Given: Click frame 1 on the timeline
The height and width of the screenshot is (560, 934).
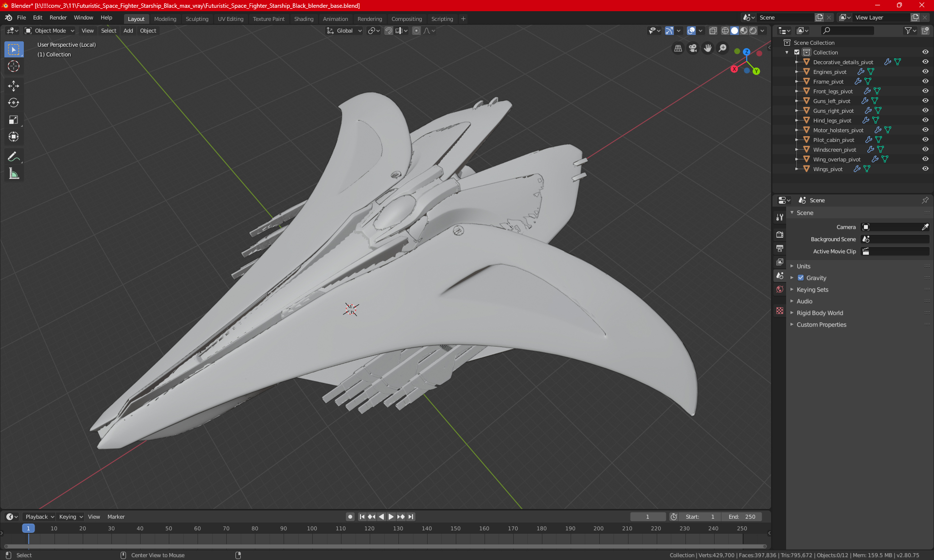Looking at the screenshot, I should tap(28, 528).
